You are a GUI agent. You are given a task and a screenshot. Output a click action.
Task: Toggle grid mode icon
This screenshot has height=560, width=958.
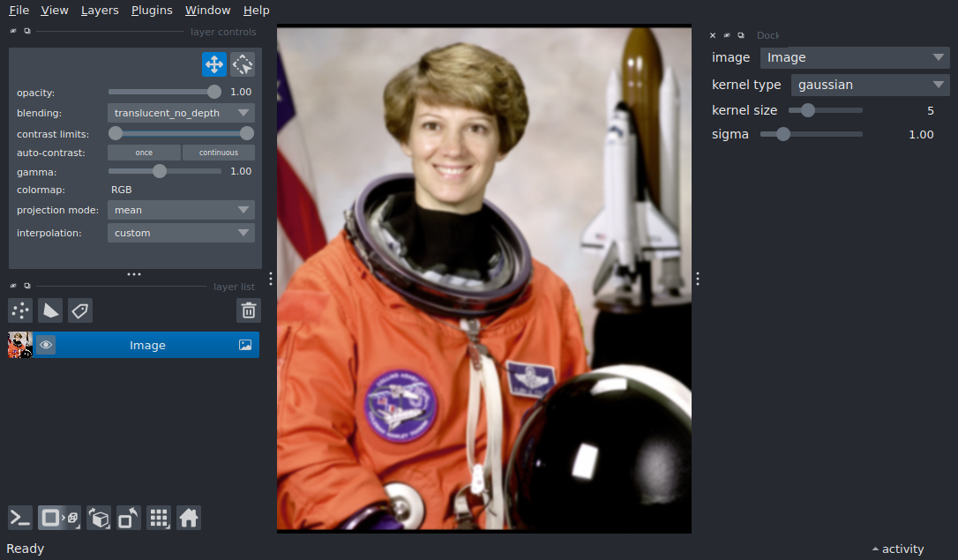coord(159,518)
